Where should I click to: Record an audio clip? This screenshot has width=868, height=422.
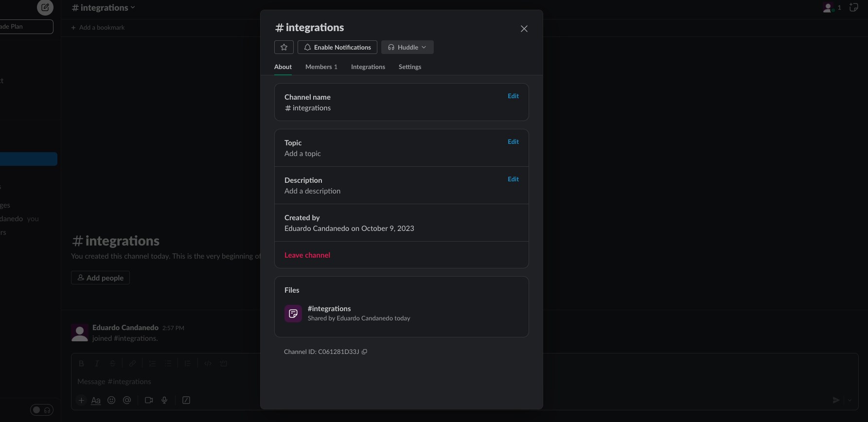click(x=164, y=400)
